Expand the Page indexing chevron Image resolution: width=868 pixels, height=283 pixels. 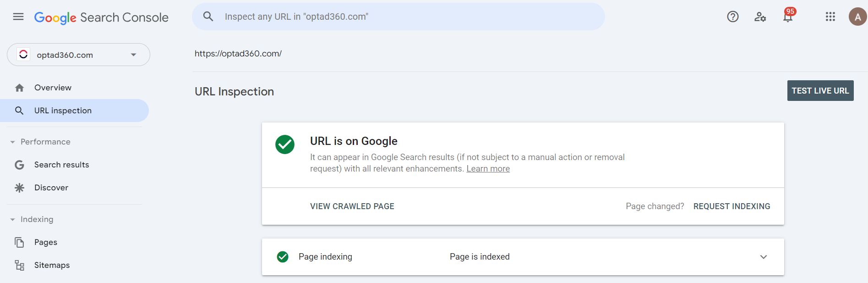point(764,257)
